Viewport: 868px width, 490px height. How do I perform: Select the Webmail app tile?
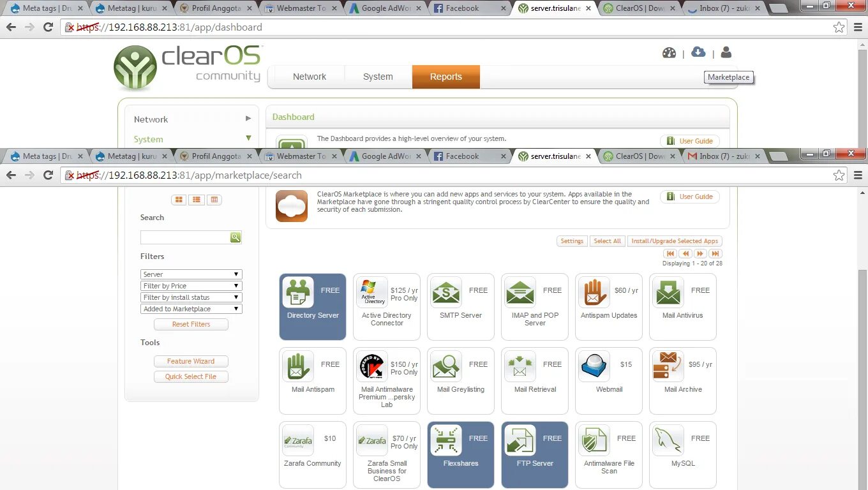click(x=609, y=381)
